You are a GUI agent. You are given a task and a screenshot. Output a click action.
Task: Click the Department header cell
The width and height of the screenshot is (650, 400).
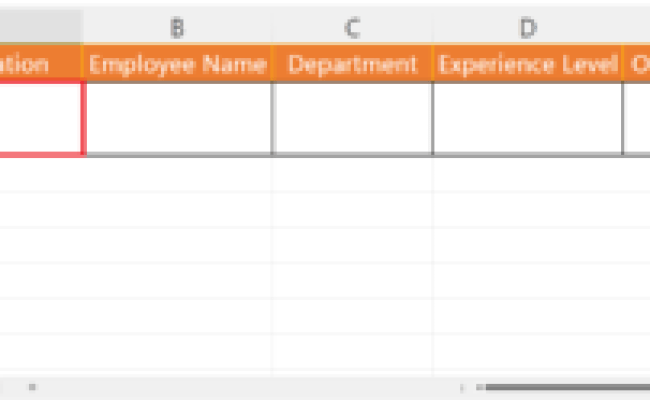[x=352, y=63]
